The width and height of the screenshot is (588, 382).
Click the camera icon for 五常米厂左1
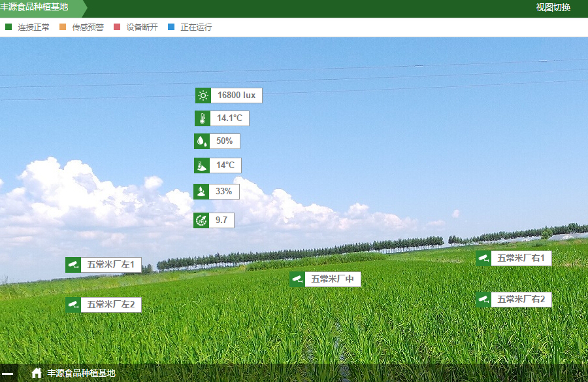tap(73, 265)
